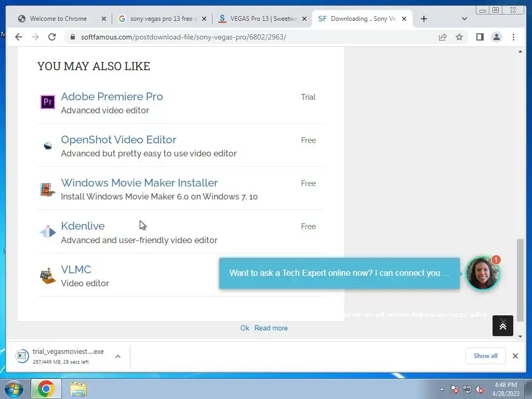Close the Welcome to Chrome tab
Screen dimensions: 532x399
pyautogui.click(x=104, y=19)
